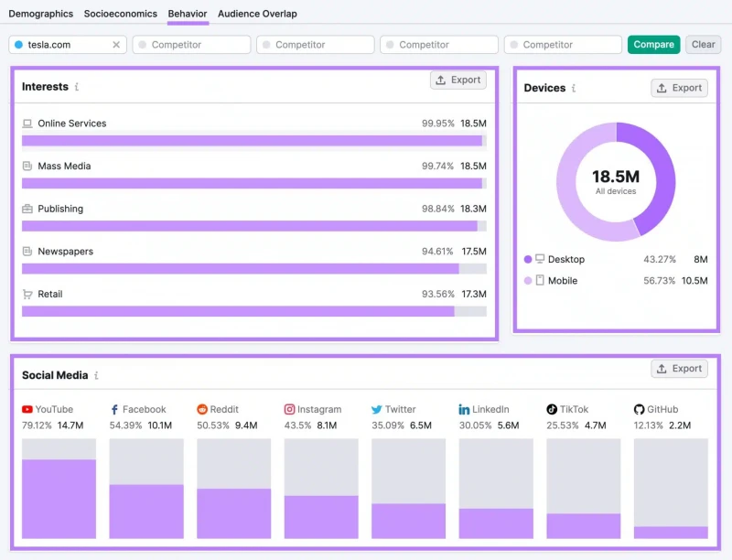Click the Mobile phone icon
The height and width of the screenshot is (560, 732).
coord(540,281)
